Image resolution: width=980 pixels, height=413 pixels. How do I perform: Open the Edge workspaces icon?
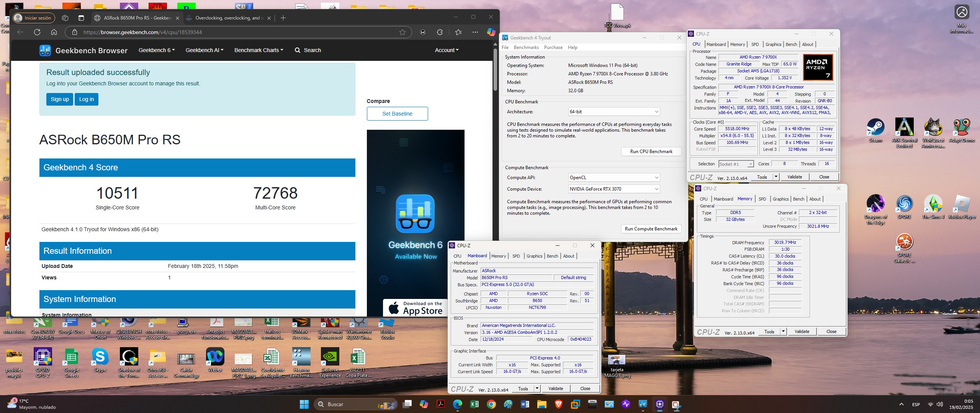click(65, 18)
